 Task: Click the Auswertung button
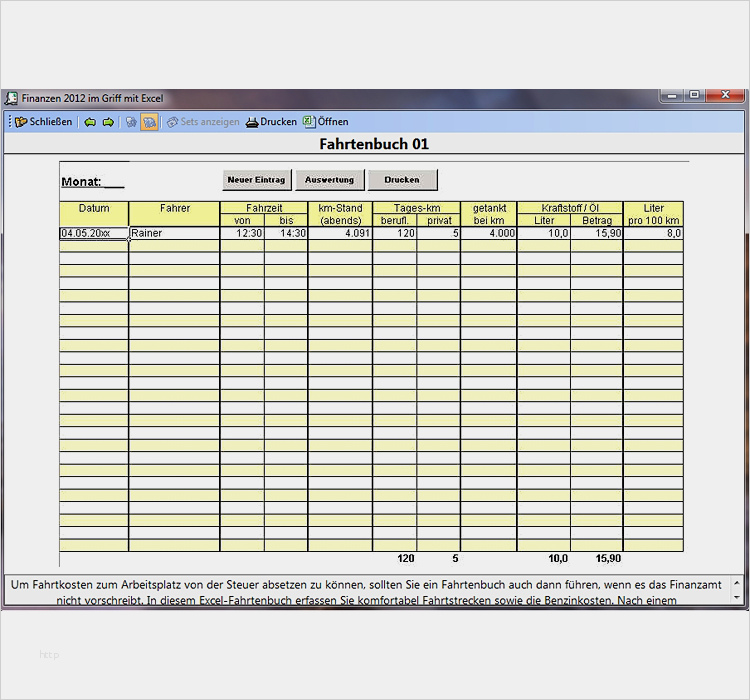tap(329, 180)
